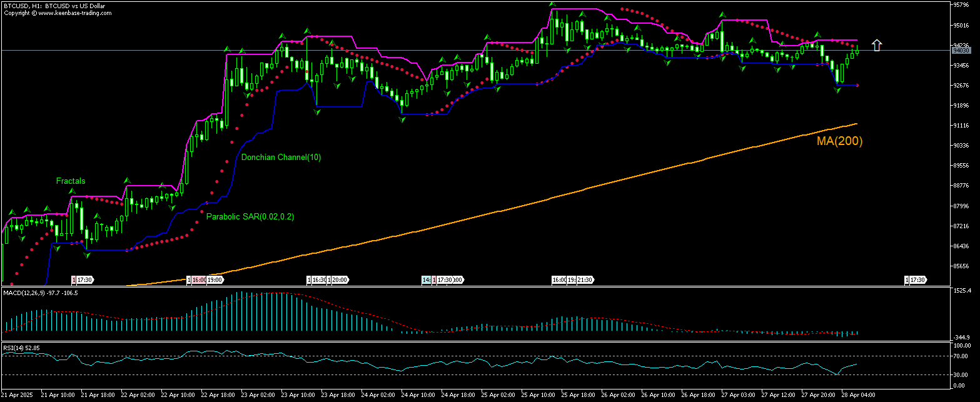Click the orange MA(200) label
This screenshot has width=980, height=402.
[x=839, y=141]
